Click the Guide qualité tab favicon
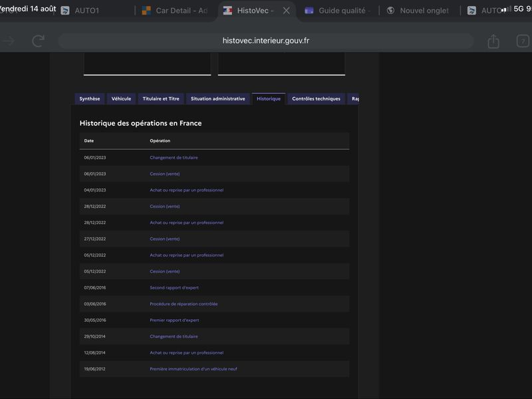This screenshot has height=399, width=532. tap(309, 11)
